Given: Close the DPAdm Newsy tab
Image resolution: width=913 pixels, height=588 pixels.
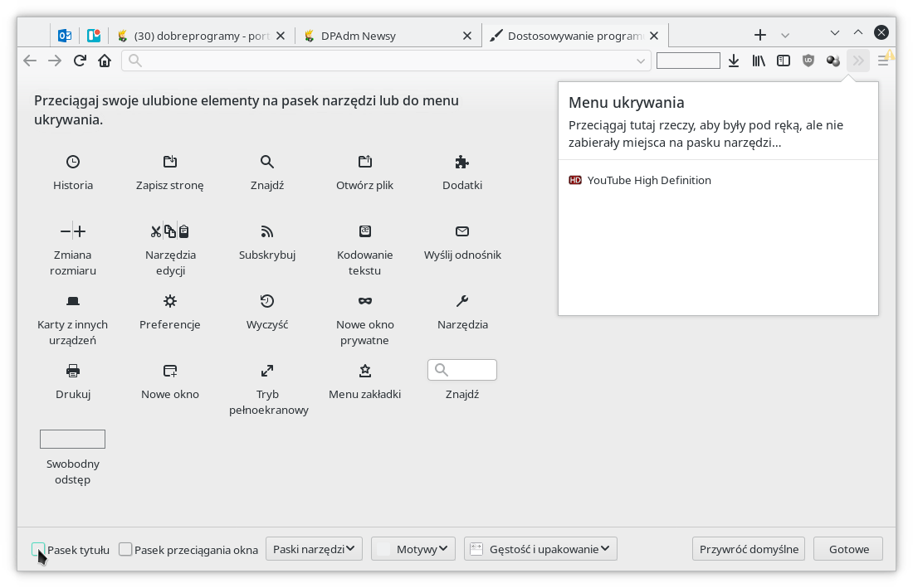Looking at the screenshot, I should tap(467, 36).
